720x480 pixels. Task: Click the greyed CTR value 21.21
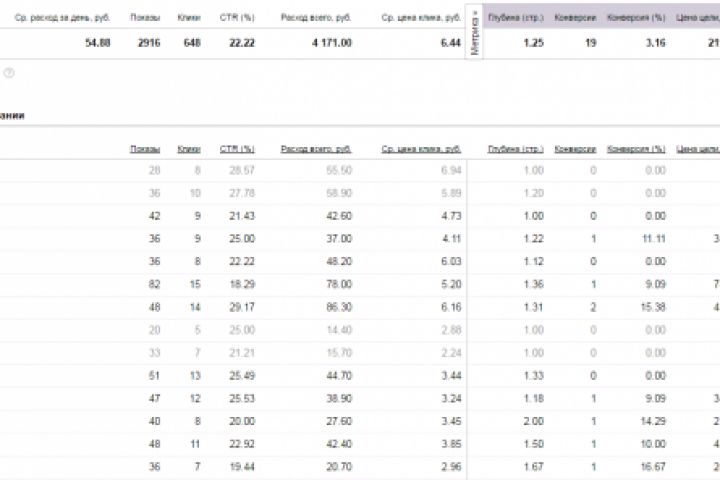[242, 353]
